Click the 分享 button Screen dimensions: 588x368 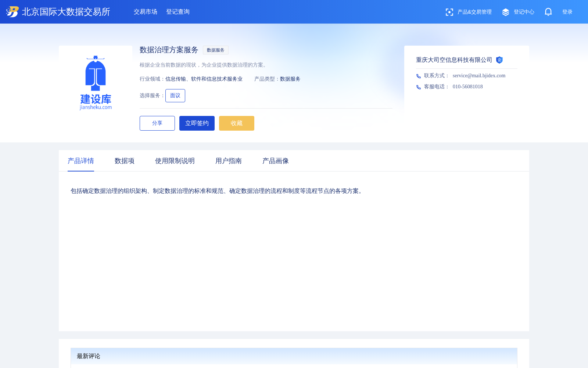pos(157,123)
